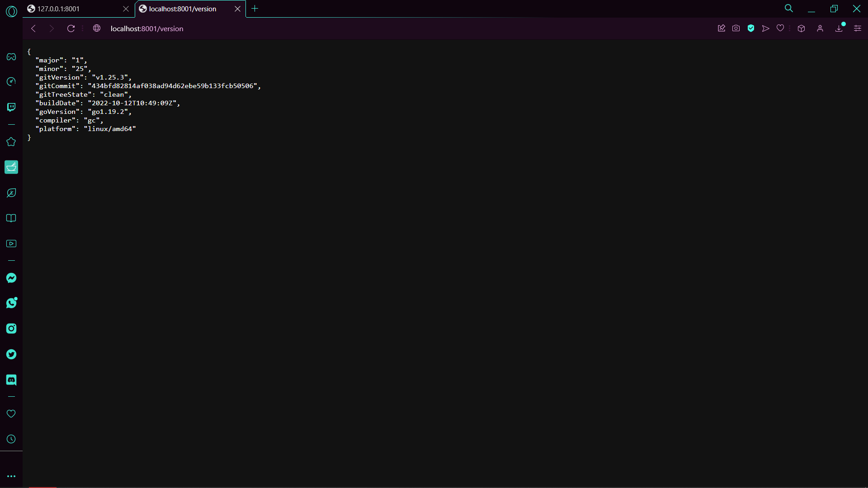Image resolution: width=868 pixels, height=488 pixels.
Task: Go back to previous page
Action: (x=33, y=28)
